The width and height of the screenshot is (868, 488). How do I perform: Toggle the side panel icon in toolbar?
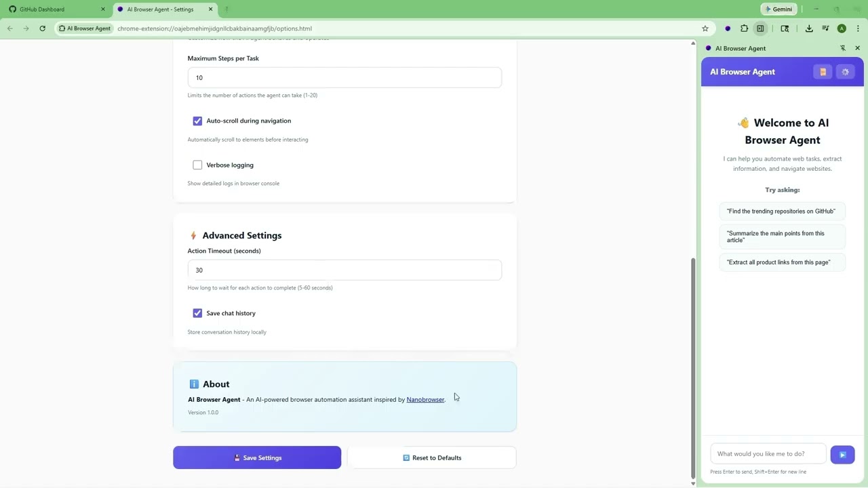[760, 28]
